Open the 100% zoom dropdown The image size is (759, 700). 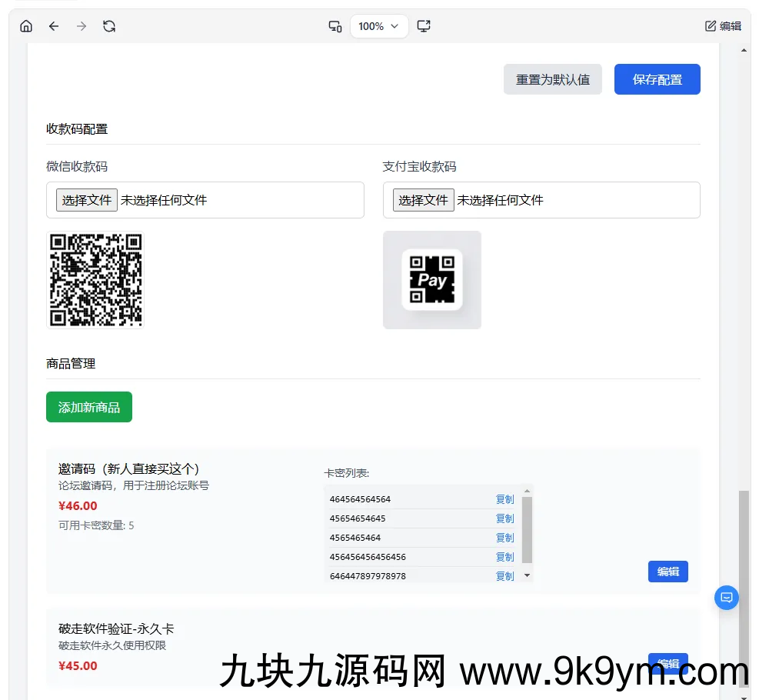[x=378, y=26]
